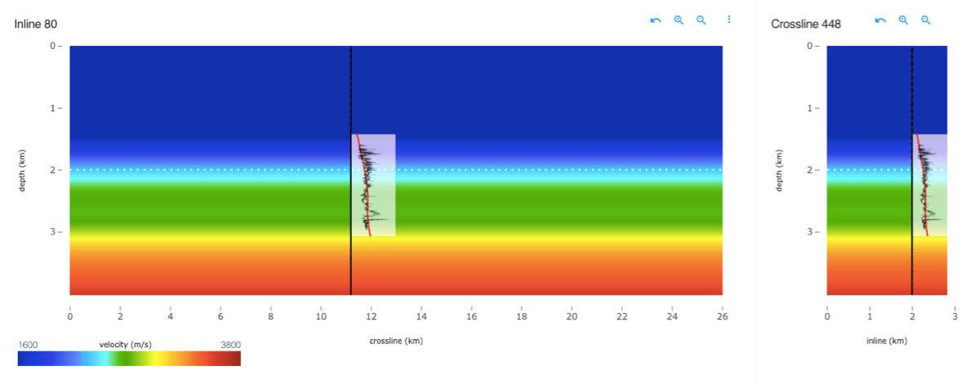Click the 12 tick on crossline axis
Screen dimensions: 980x384
point(371,317)
